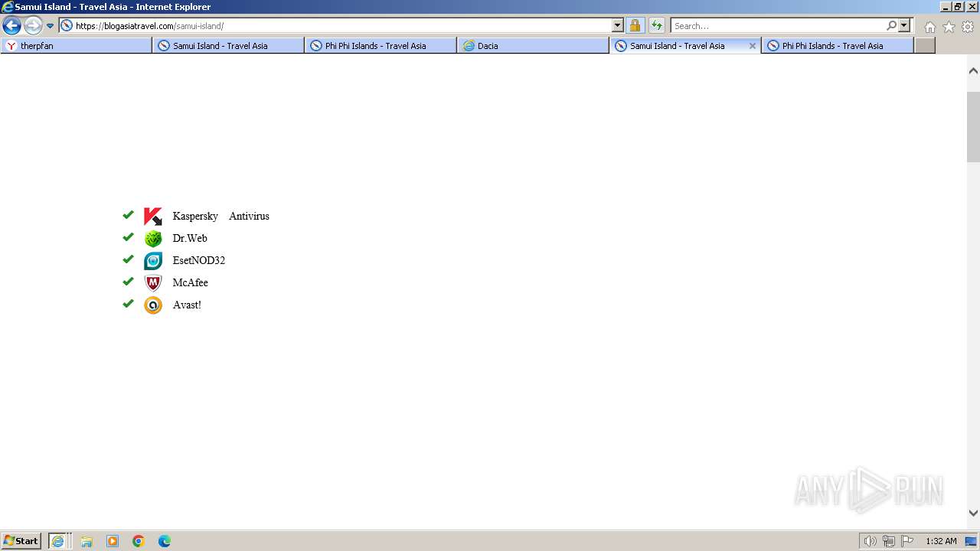The width and height of the screenshot is (980, 551).
Task: Click the Kaspersky Antivirus text
Action: pos(221,217)
